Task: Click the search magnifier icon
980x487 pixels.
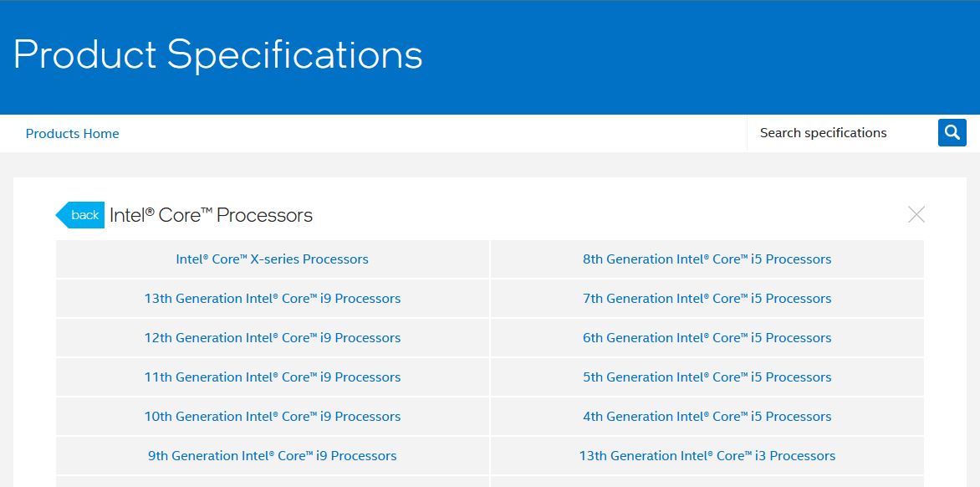Action: click(x=951, y=132)
